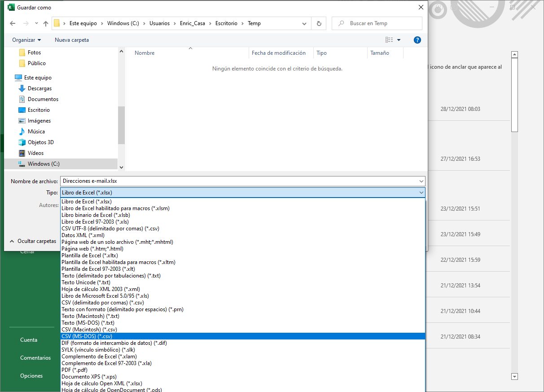Choose Complemento de Excel (*.xlam)
Image resolution: width=544 pixels, height=392 pixels.
coord(243,357)
